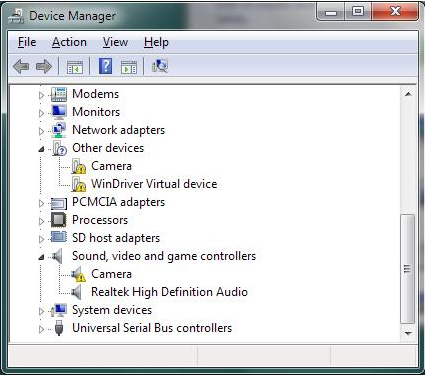Open the View menu
This screenshot has width=425, height=375.
pyautogui.click(x=115, y=42)
